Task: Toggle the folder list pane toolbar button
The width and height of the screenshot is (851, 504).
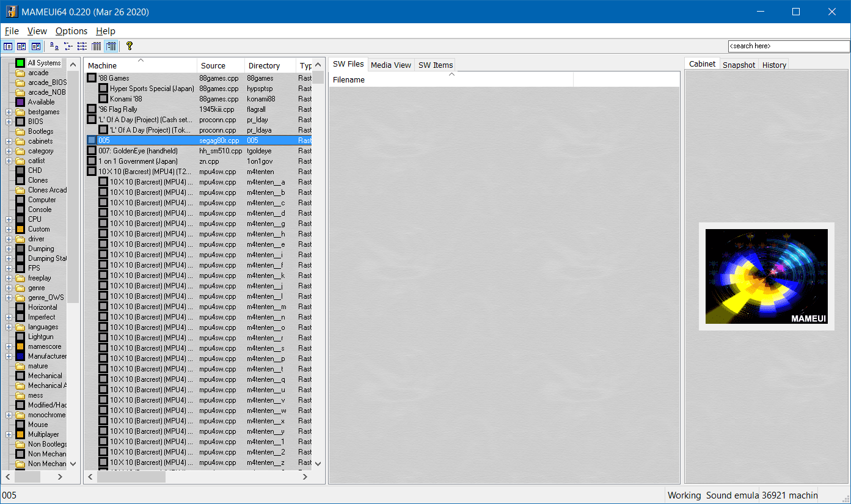Action: pyautogui.click(x=8, y=46)
